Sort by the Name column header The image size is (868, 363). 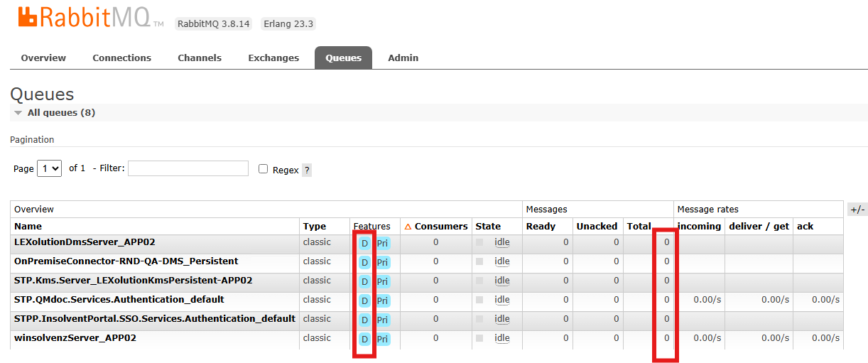tap(28, 226)
